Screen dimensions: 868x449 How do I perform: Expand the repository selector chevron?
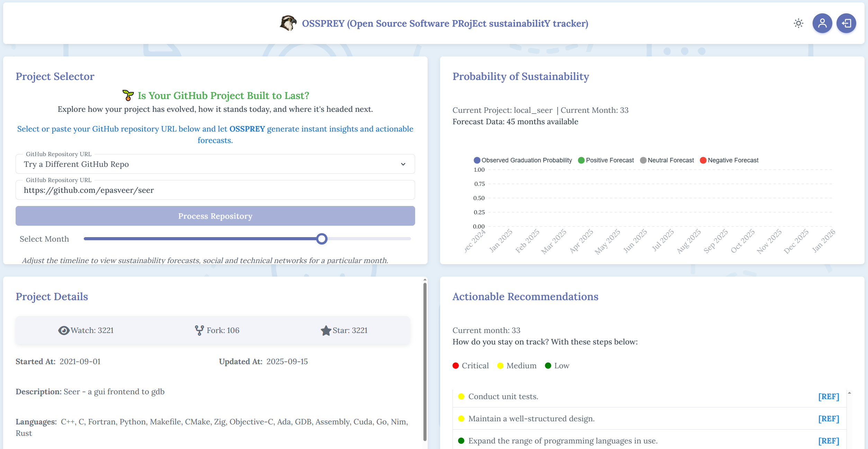403,164
